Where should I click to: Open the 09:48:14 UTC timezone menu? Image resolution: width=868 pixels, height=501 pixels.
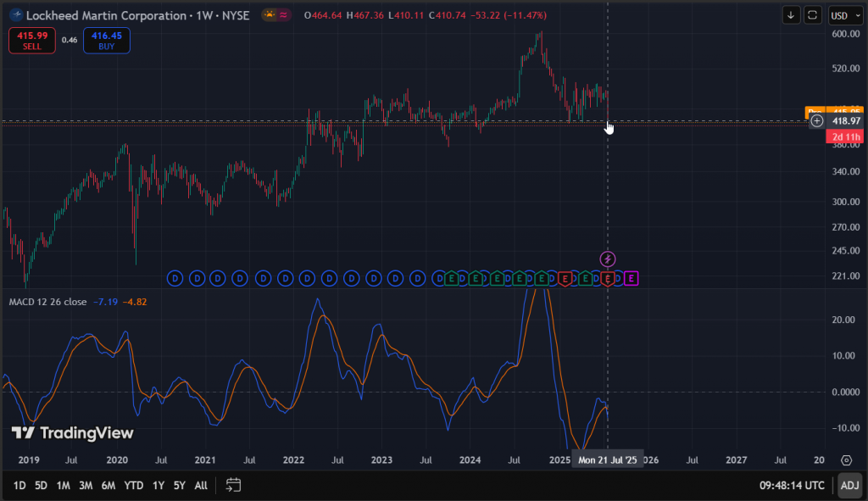click(x=792, y=486)
